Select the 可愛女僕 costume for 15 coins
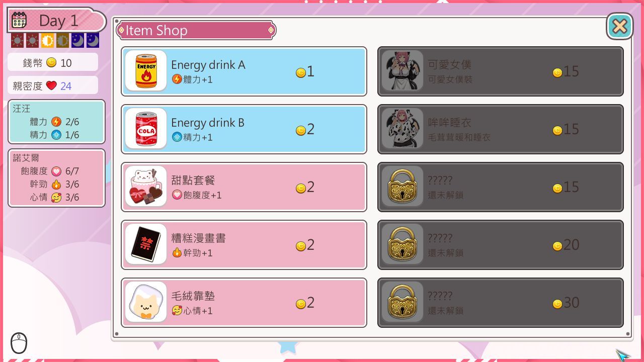The height and width of the screenshot is (362, 644). (x=501, y=71)
